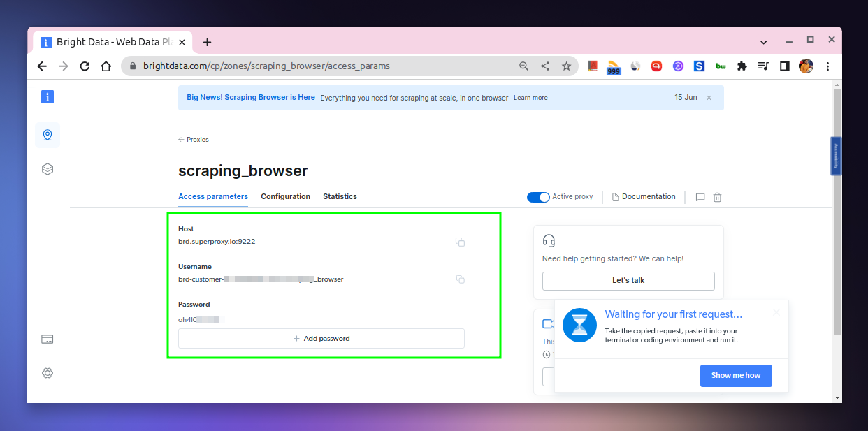Click 'Need help getting started? We can help!'
This screenshot has height=431, width=868.
point(613,259)
